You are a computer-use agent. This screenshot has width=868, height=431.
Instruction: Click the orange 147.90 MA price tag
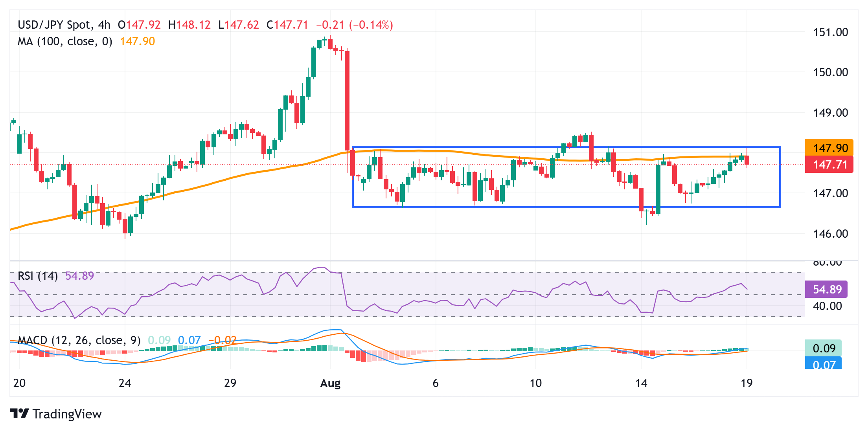pyautogui.click(x=829, y=148)
